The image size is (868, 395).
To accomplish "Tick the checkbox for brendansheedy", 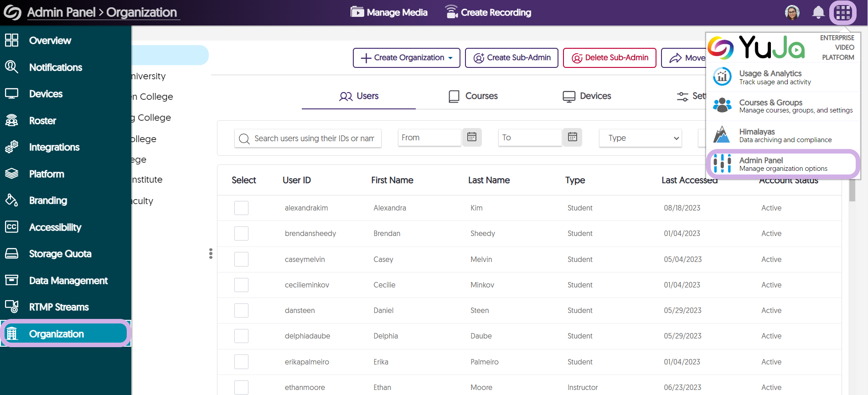I will (241, 233).
